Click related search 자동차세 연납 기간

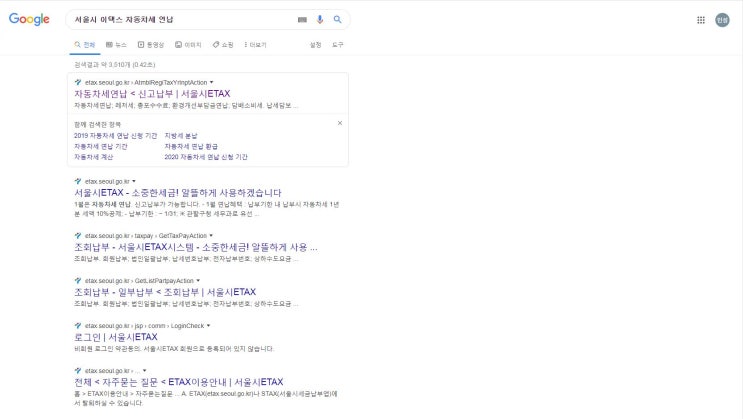(x=100, y=146)
